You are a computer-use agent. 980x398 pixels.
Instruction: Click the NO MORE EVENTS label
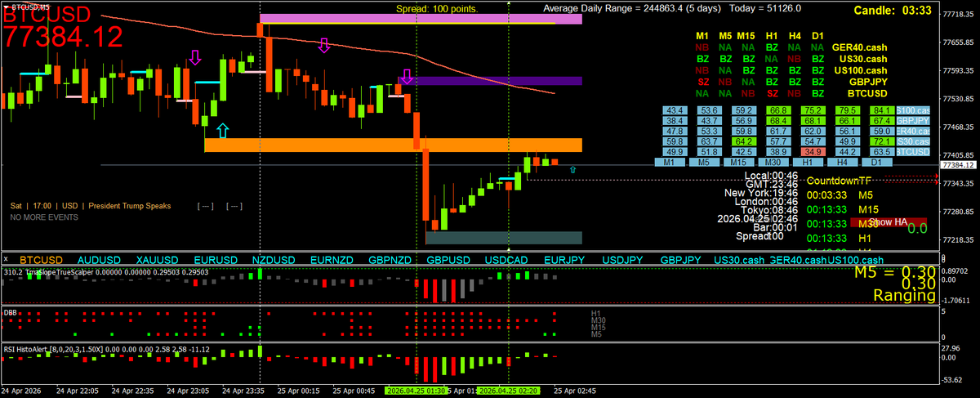tap(43, 217)
